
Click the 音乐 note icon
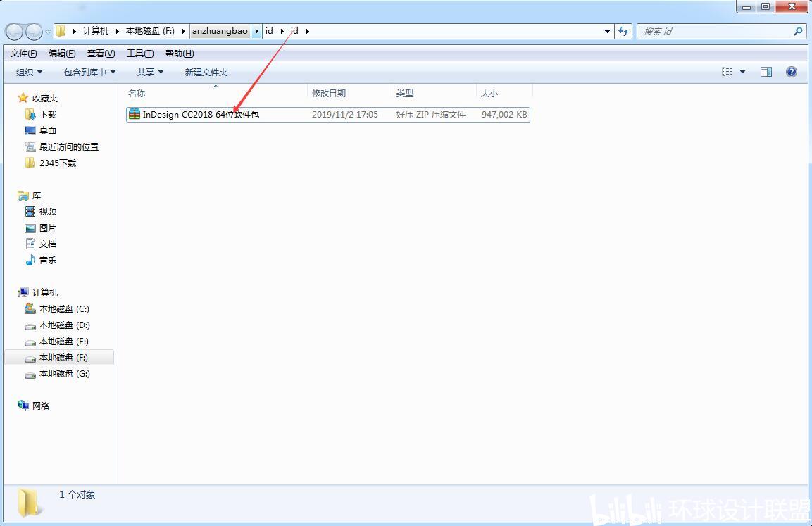tap(30, 260)
